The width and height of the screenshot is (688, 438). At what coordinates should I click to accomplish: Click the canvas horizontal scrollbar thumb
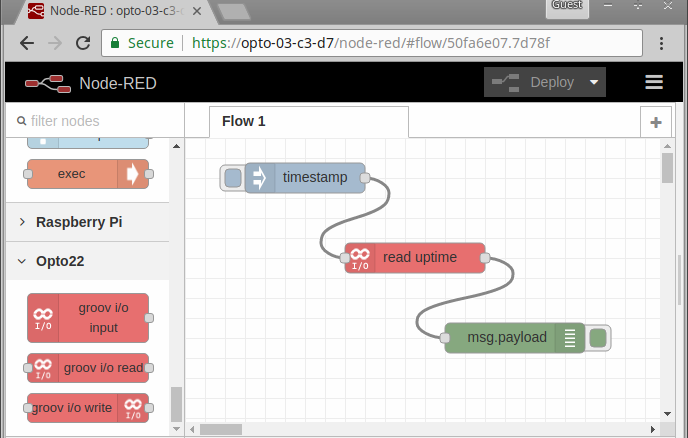[x=221, y=429]
